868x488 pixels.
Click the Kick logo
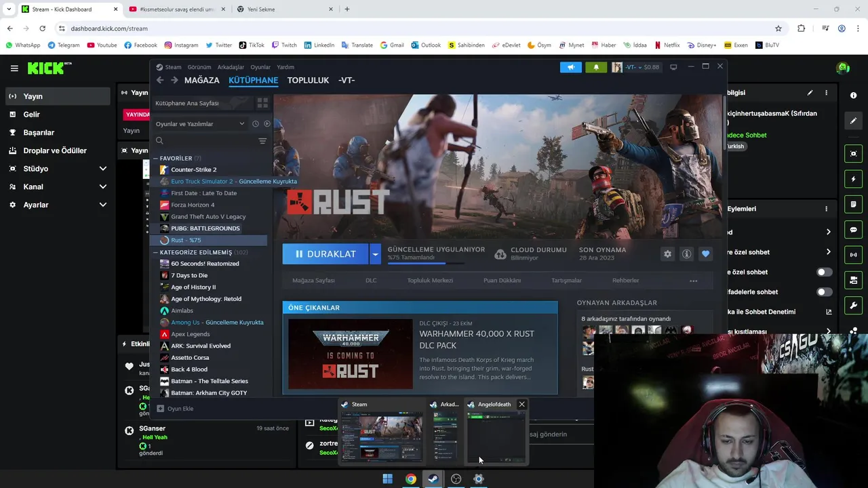49,68
